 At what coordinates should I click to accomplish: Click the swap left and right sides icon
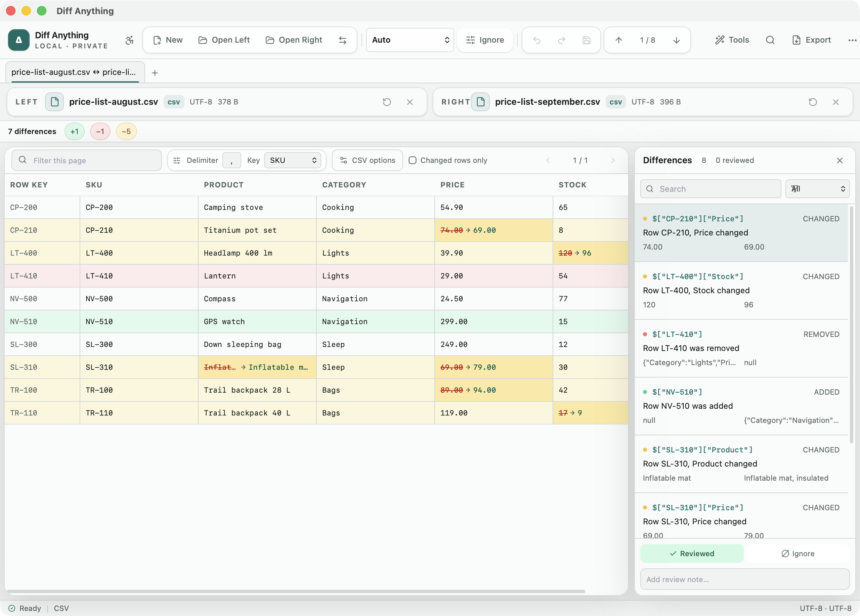(x=342, y=40)
